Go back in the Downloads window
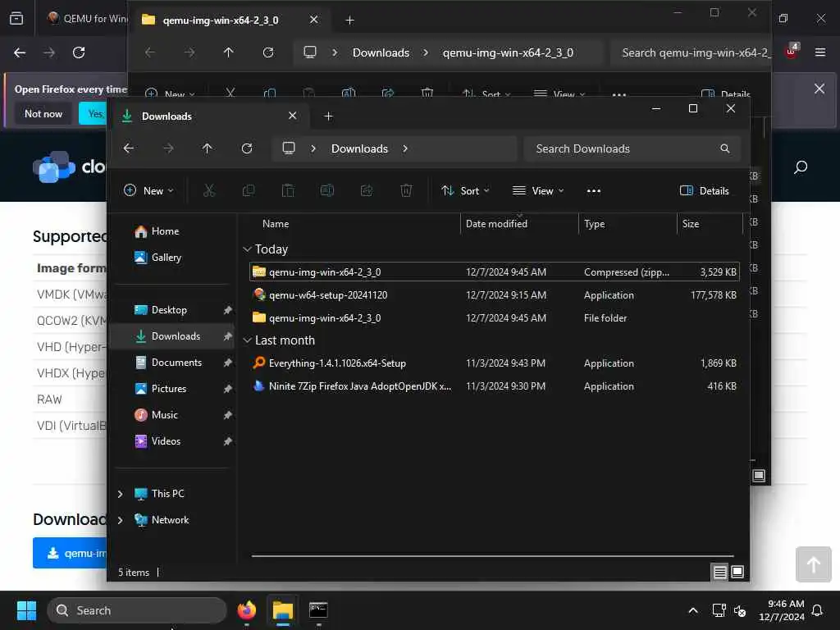The width and height of the screenshot is (840, 630). [x=129, y=148]
